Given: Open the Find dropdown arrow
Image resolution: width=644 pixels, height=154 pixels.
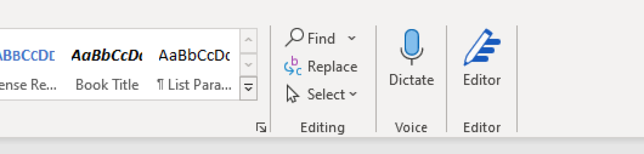Looking at the screenshot, I should tap(352, 38).
